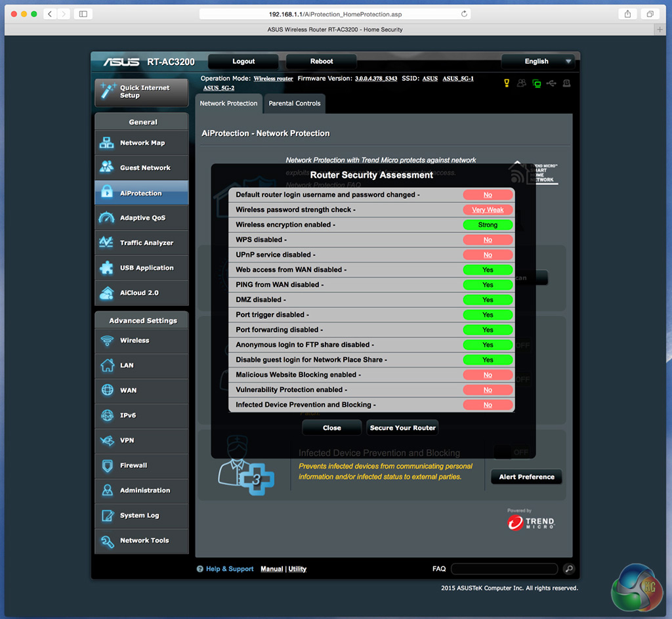The image size is (672, 619).
Task: Open Administration user icon
Action: (x=108, y=490)
